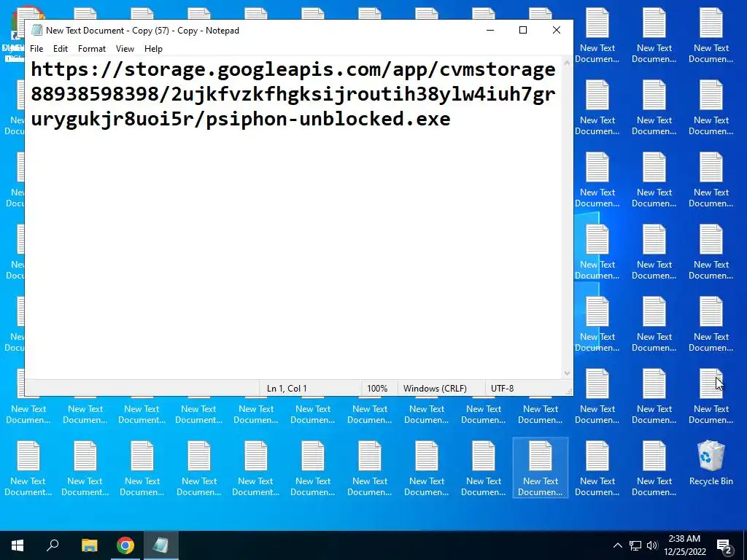Open the View menu in Notepad

(x=125, y=49)
